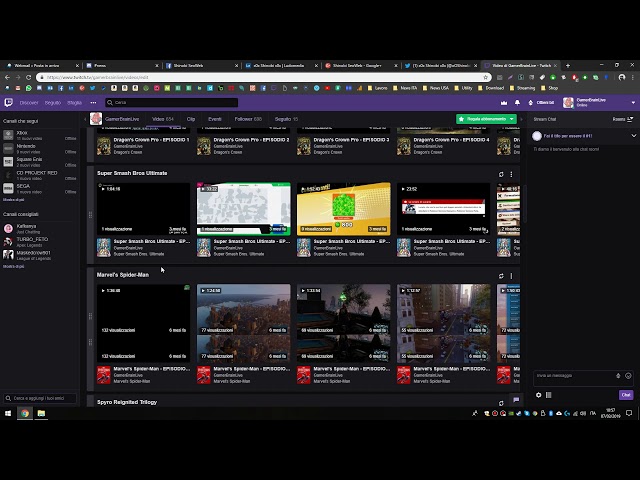Open the Windows notification center
This screenshot has height=480, width=640.
click(629, 413)
